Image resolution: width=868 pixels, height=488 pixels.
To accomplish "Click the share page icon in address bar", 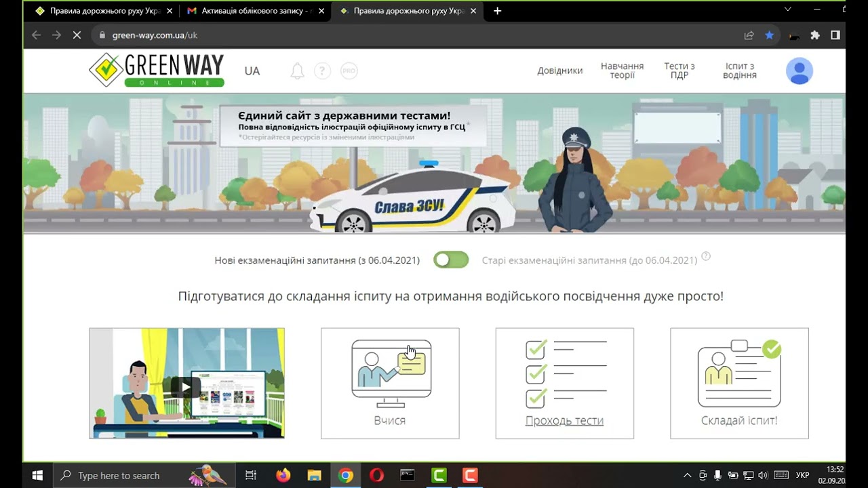I will point(749,35).
